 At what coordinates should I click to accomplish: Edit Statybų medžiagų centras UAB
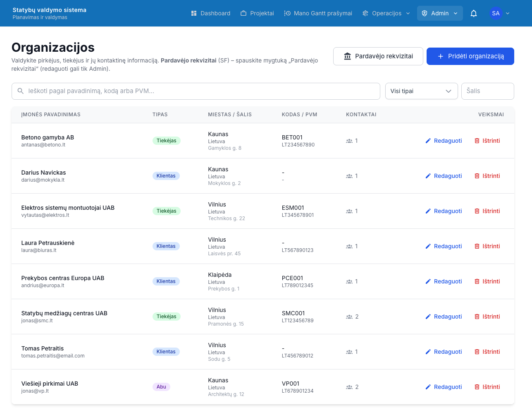(444, 317)
